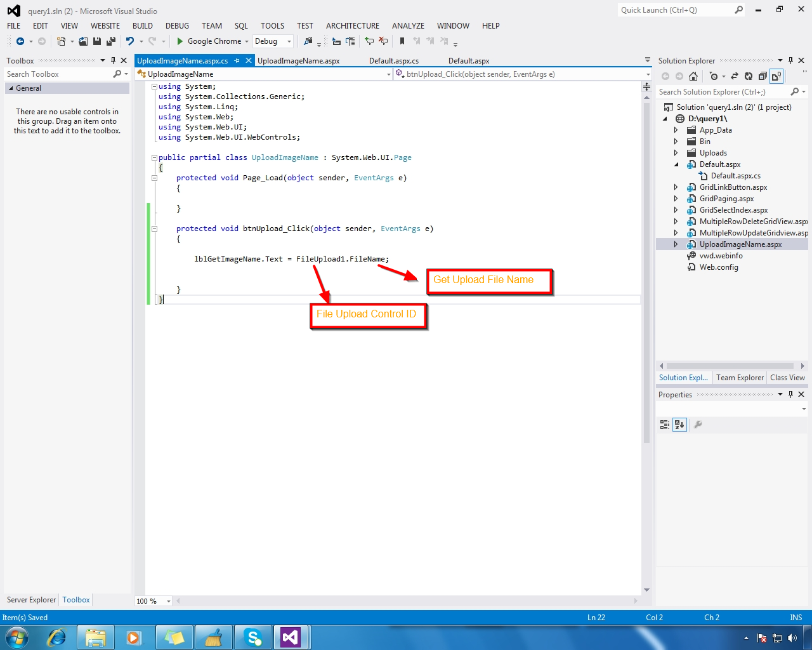
Task: Select the Undo icon on the toolbar
Action: (x=130, y=41)
